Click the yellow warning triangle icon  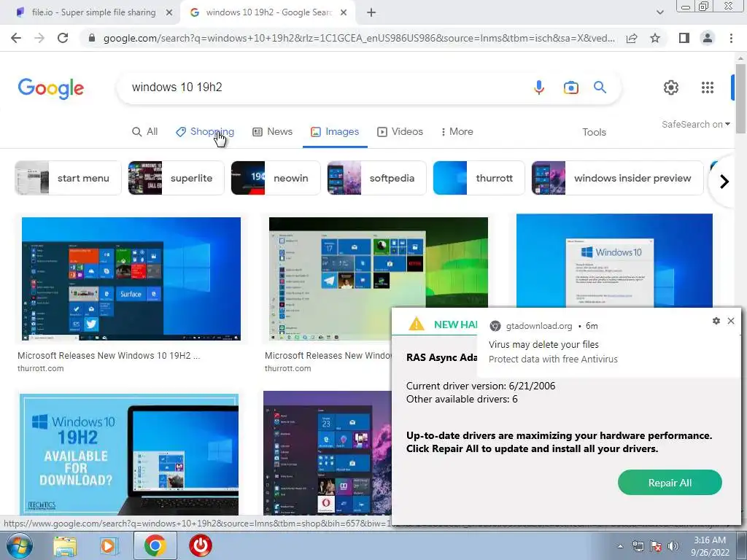(x=417, y=324)
